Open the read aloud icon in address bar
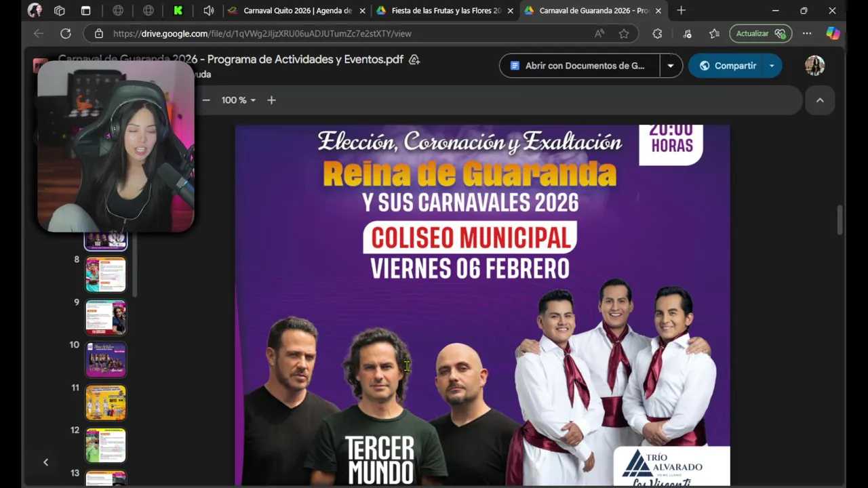Viewport: 868px width, 488px height. (599, 33)
